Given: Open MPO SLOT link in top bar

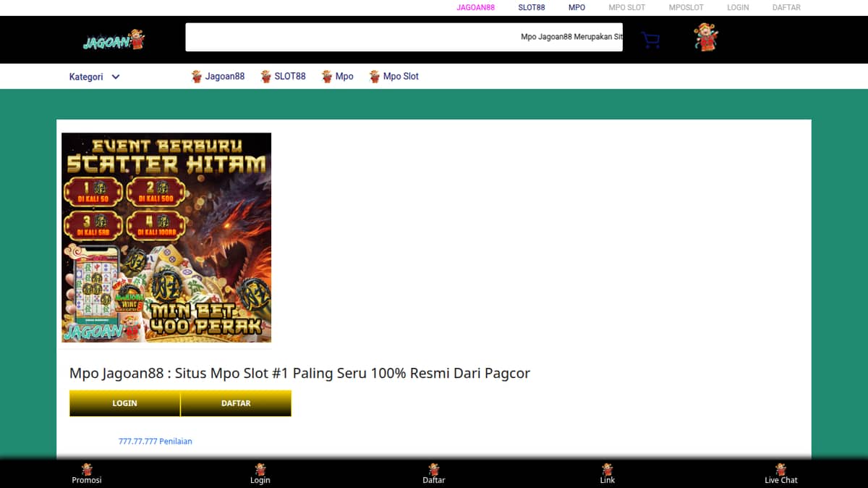Looking at the screenshot, I should tap(626, 7).
